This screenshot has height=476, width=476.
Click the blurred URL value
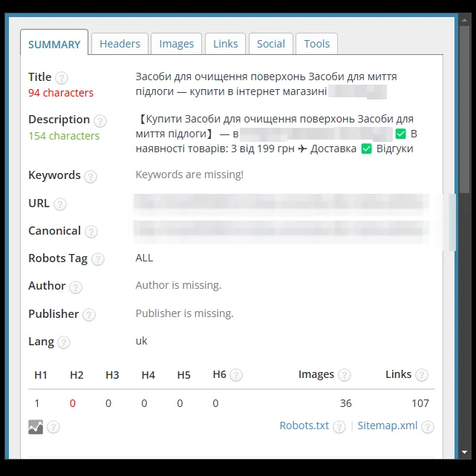click(x=281, y=203)
